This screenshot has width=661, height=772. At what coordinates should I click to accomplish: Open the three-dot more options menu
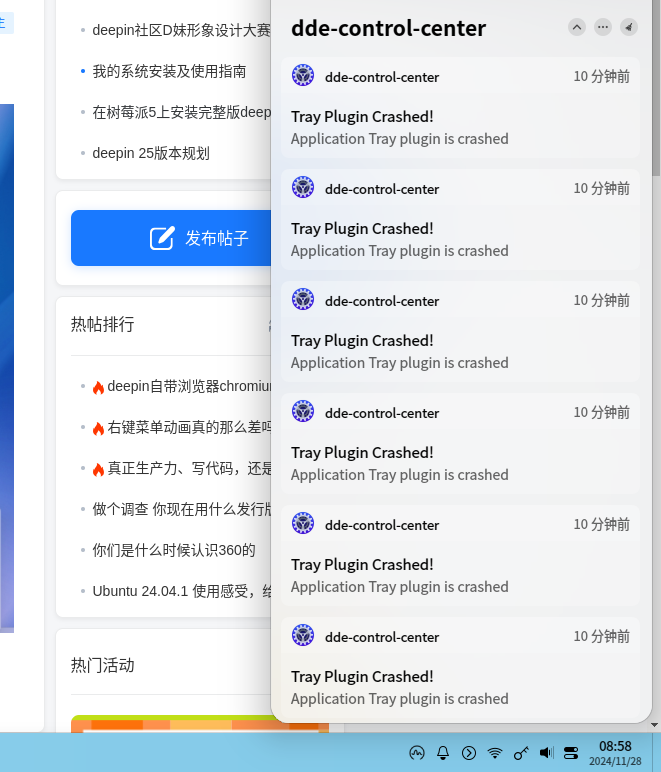[x=603, y=27]
